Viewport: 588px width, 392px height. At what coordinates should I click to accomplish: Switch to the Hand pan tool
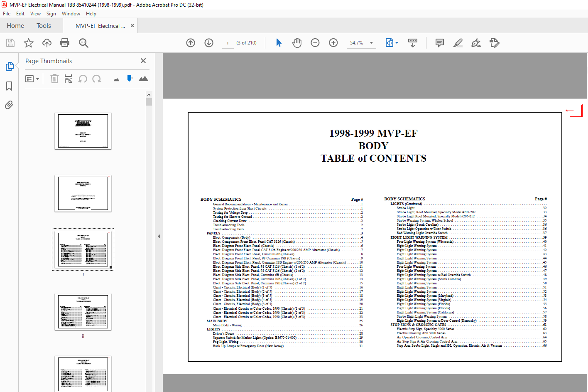point(297,43)
